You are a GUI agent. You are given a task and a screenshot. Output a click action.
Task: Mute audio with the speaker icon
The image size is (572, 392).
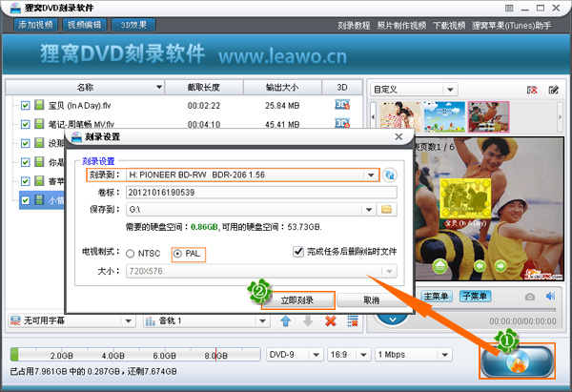coord(550,296)
